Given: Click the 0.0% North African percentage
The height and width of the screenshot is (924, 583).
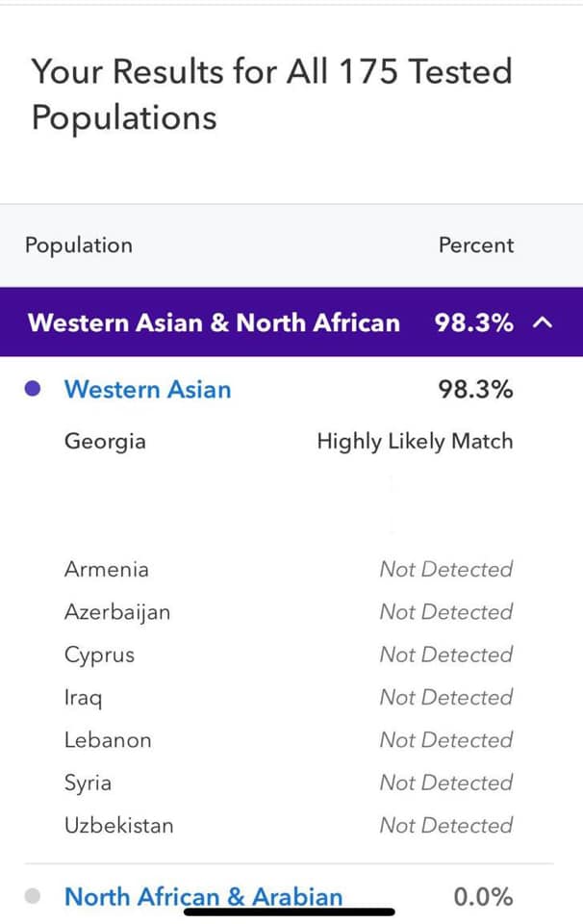Looking at the screenshot, I should [x=483, y=897].
